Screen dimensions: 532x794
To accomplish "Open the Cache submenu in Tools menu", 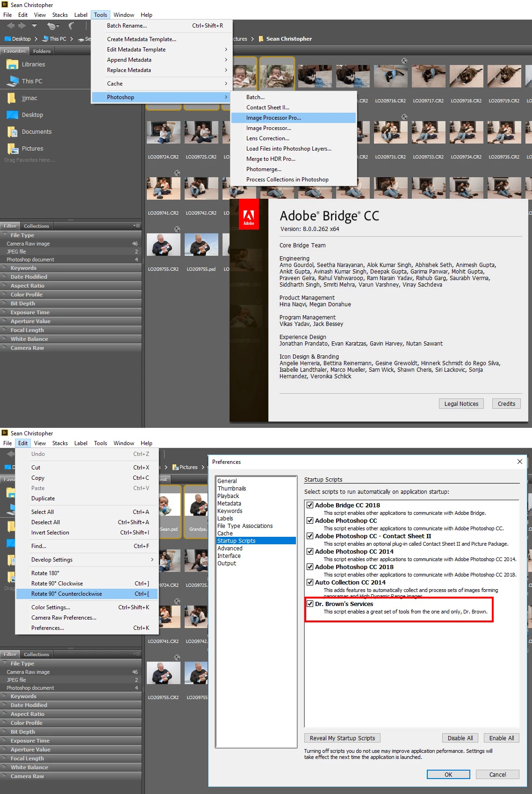I will 161,84.
